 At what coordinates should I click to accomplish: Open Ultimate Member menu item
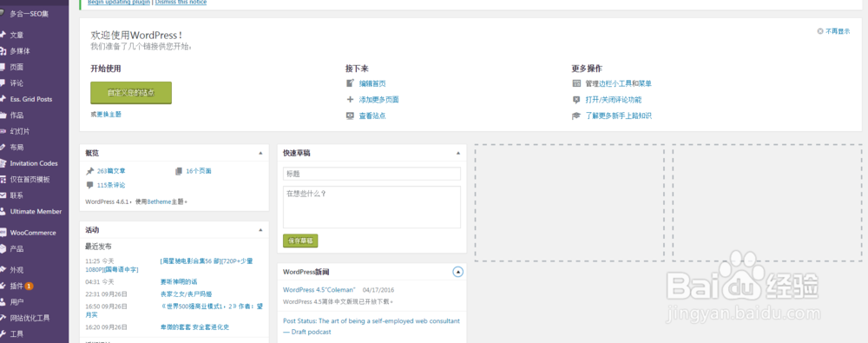pyautogui.click(x=35, y=212)
